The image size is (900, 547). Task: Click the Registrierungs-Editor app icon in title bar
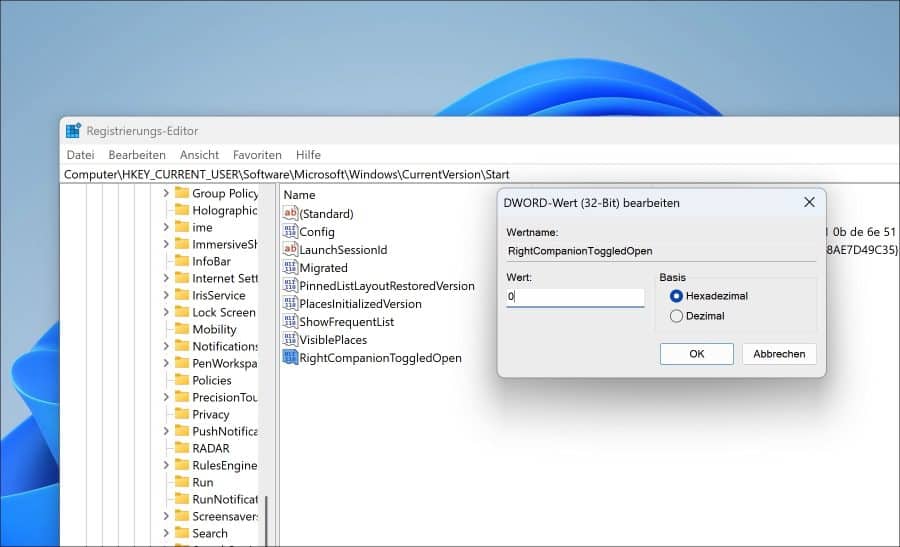[73, 131]
